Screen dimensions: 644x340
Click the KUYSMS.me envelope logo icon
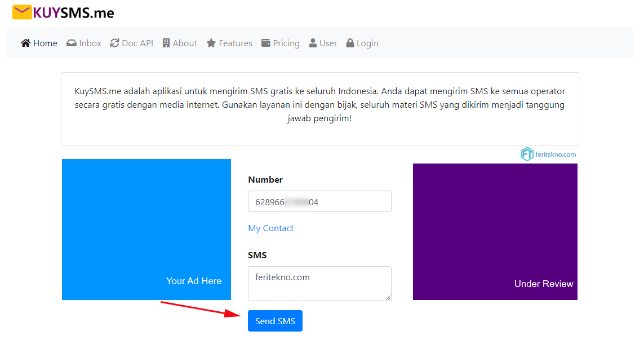pos(22,12)
